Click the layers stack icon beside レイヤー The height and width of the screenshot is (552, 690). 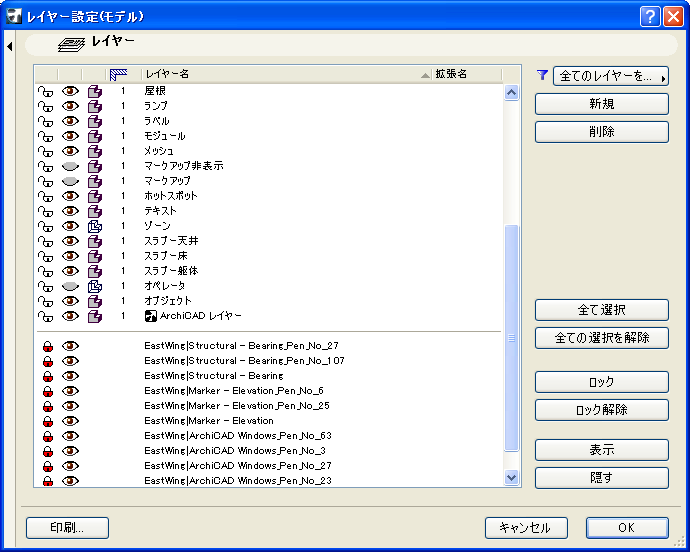71,44
